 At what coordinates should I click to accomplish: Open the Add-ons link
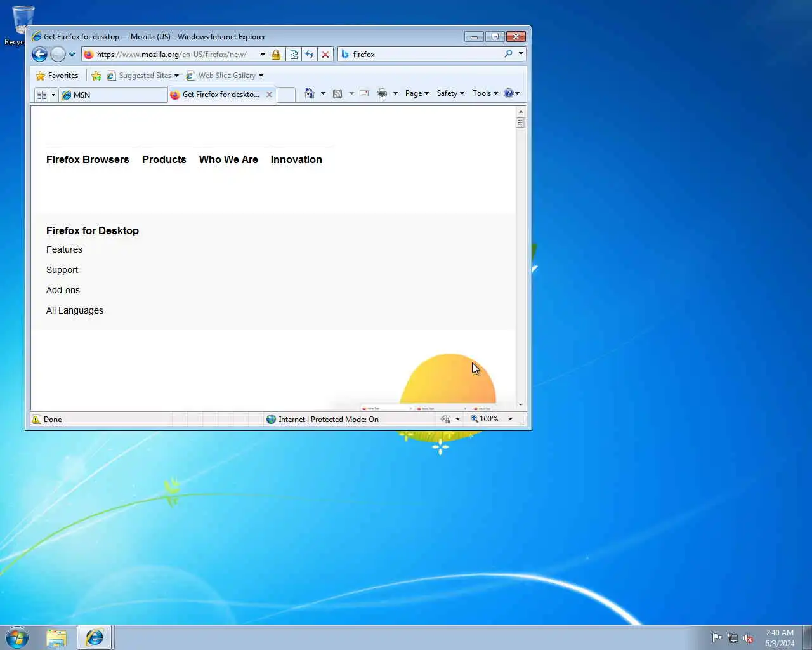click(x=63, y=290)
